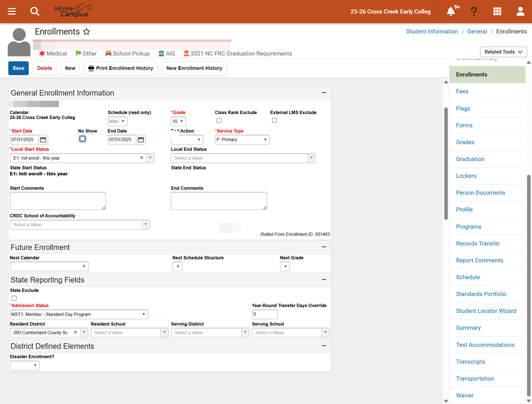Tick the State Exclude checkbox
The height and width of the screenshot is (404, 532).
pyautogui.click(x=14, y=298)
